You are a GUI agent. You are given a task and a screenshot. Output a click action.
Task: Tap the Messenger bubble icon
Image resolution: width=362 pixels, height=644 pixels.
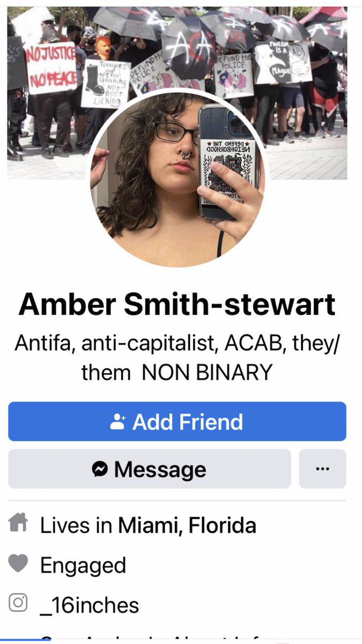(x=100, y=470)
